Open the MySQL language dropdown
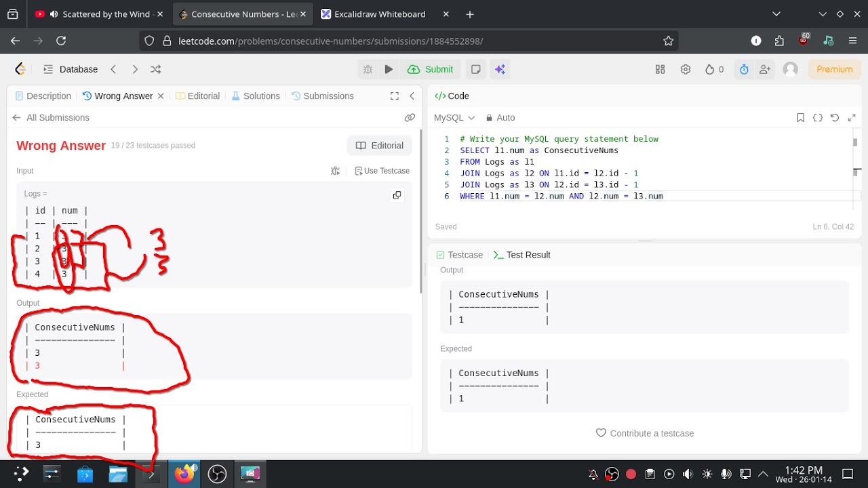 [454, 117]
